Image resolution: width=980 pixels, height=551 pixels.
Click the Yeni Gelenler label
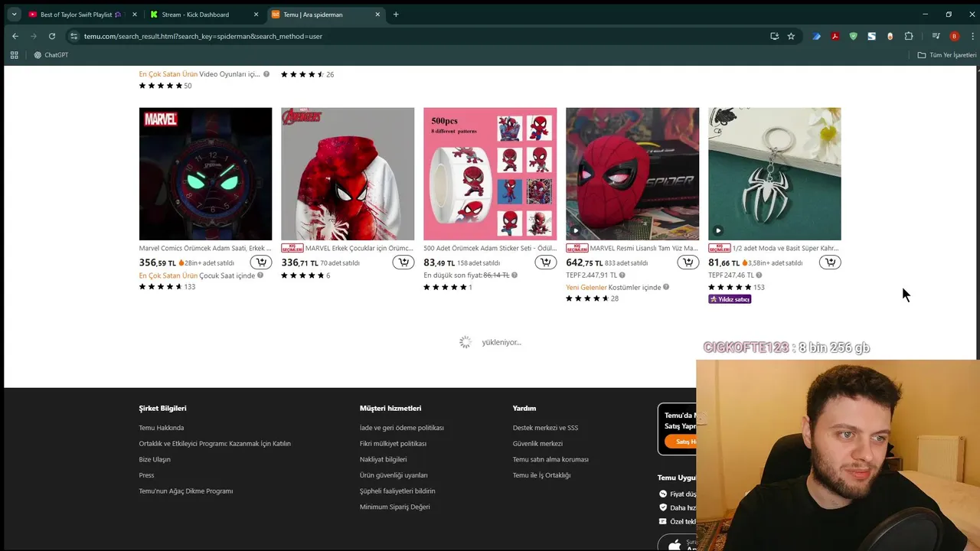tap(586, 287)
